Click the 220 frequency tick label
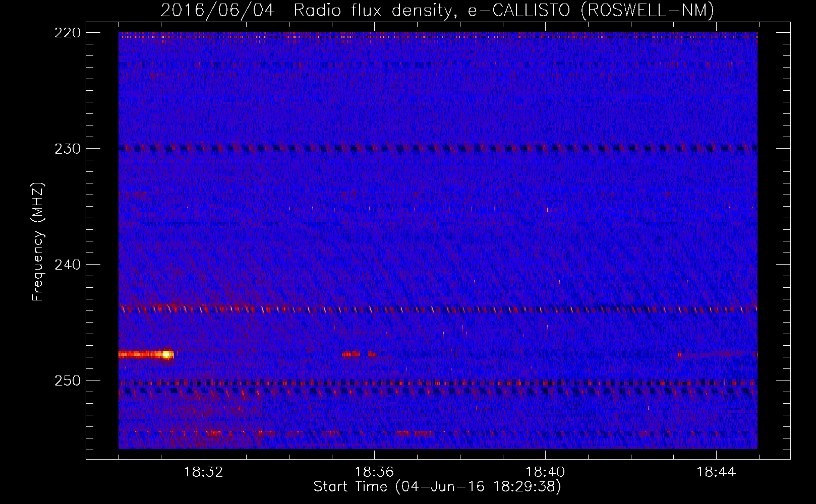This screenshot has width=816, height=504. 67,33
